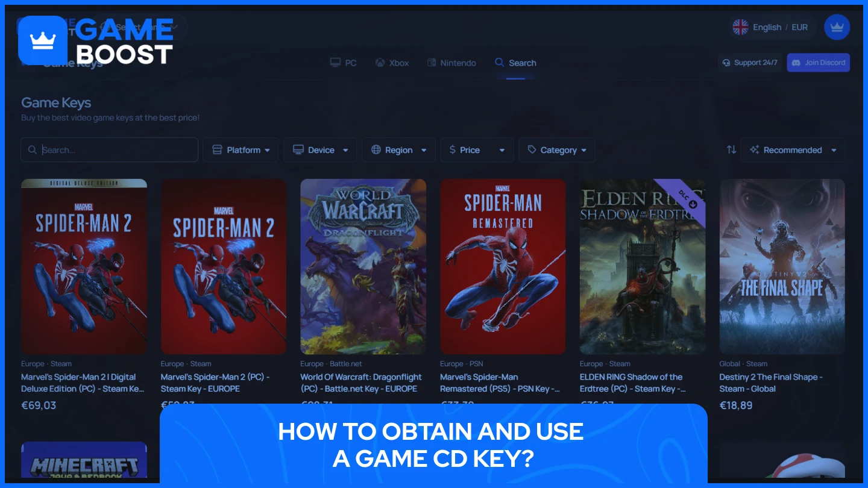Click the tag icon in Category filter
Screen dimensions: 868x488
coord(532,150)
